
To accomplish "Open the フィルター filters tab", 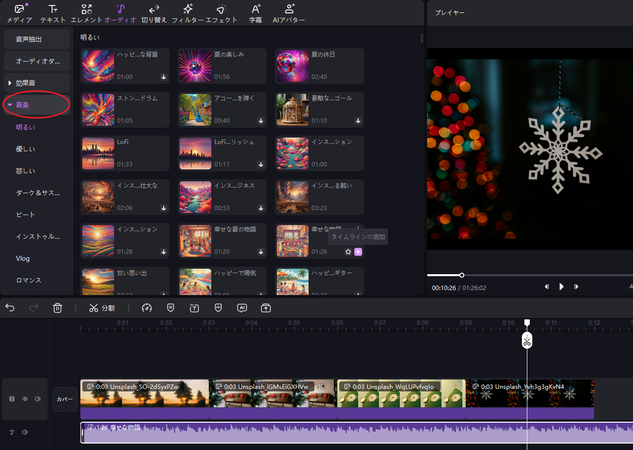I will coord(187,13).
